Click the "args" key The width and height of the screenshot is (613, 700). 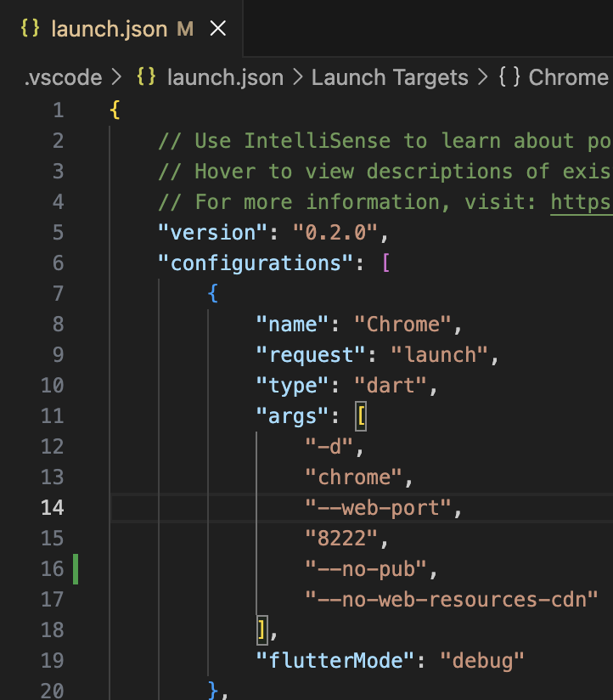[x=292, y=416]
